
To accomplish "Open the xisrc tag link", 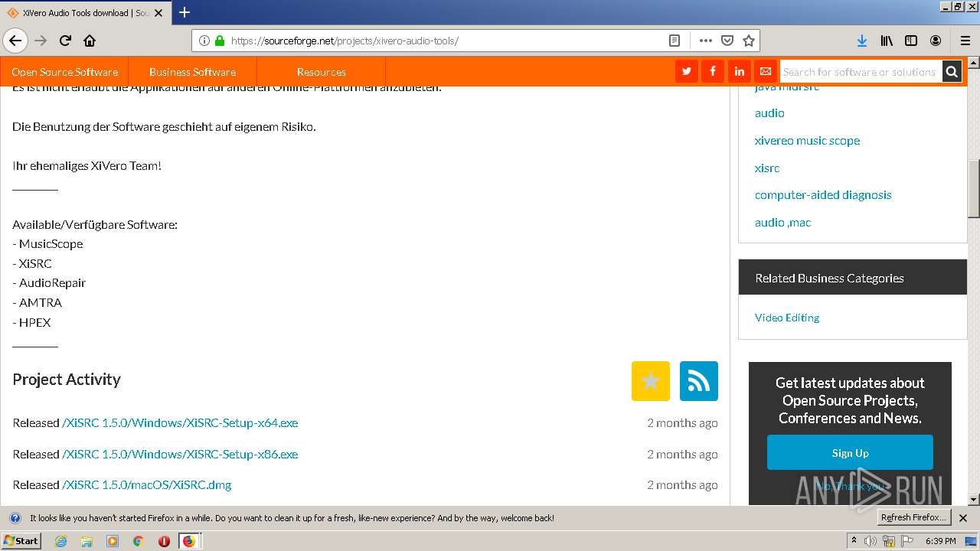I will tap(767, 168).
